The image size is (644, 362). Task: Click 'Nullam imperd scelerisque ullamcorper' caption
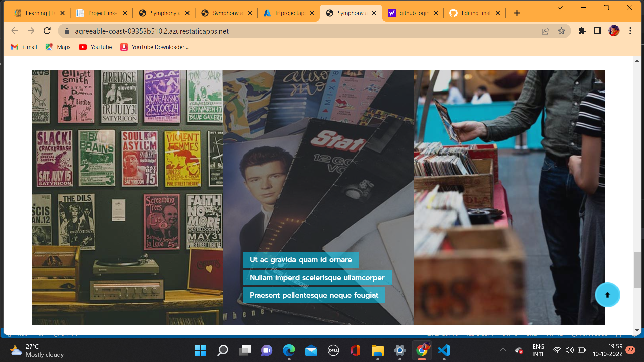(317, 278)
